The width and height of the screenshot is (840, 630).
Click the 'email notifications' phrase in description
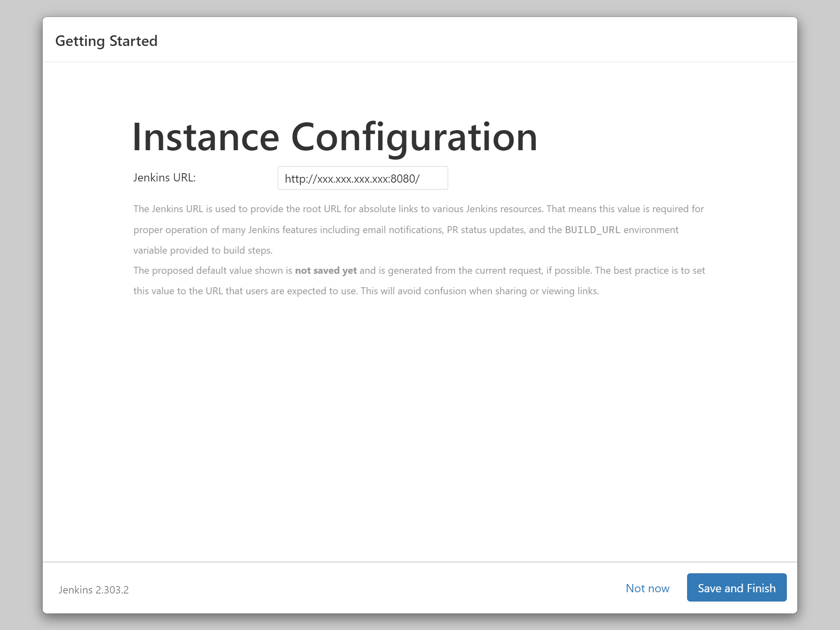pyautogui.click(x=402, y=230)
